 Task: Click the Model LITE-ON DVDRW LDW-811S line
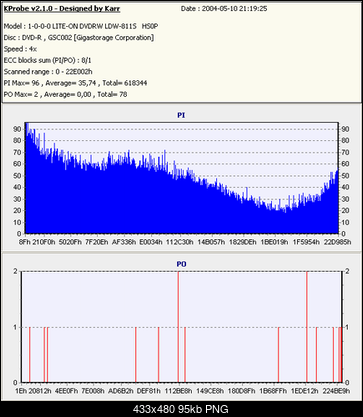(80, 26)
